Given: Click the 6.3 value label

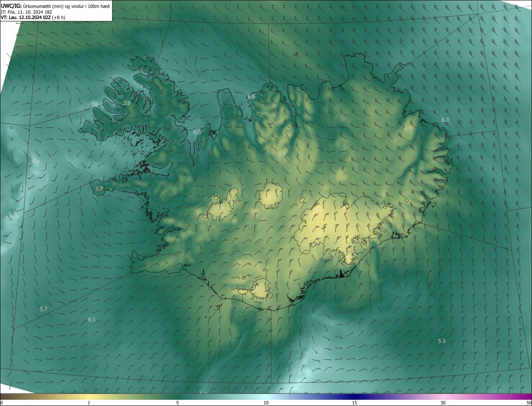Looking at the screenshot, I should tap(445, 120).
